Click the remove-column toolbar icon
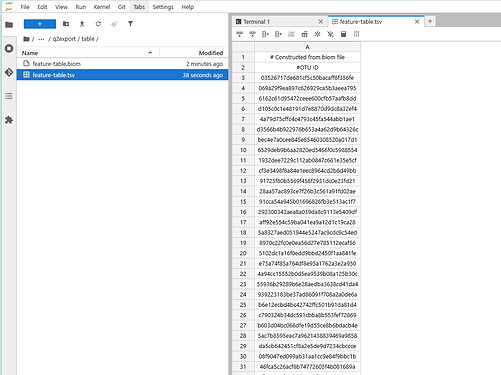The width and height of the screenshot is (501, 375). click(278, 34)
